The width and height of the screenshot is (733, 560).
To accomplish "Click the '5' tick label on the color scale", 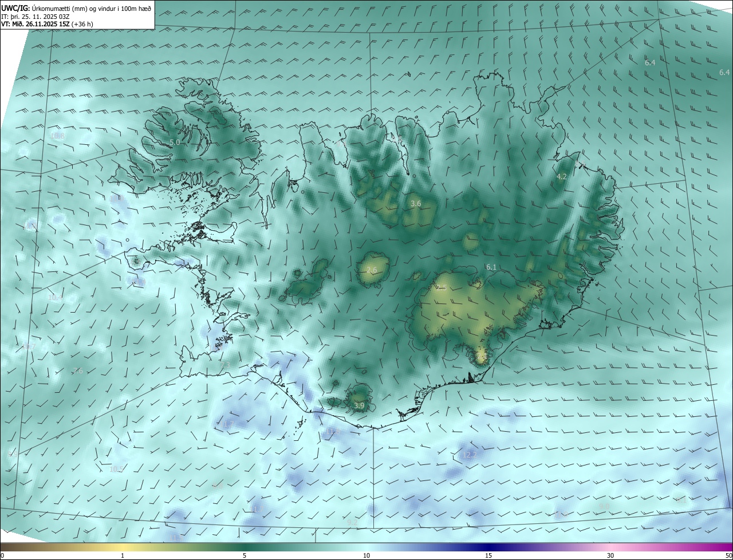I will pos(245,556).
